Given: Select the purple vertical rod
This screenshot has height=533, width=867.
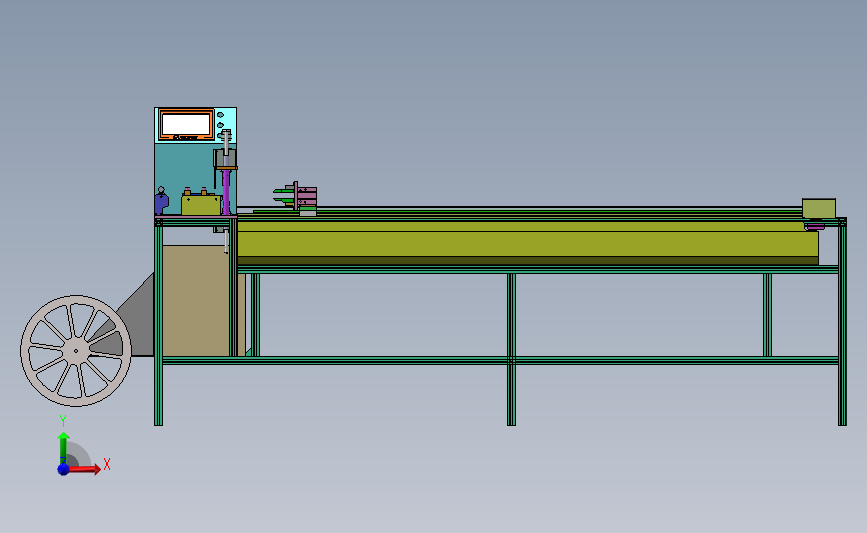Looking at the screenshot, I should tap(226, 192).
